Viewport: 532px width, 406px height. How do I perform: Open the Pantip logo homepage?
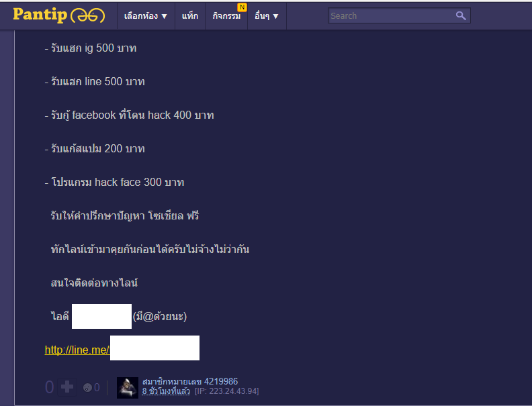58,15
